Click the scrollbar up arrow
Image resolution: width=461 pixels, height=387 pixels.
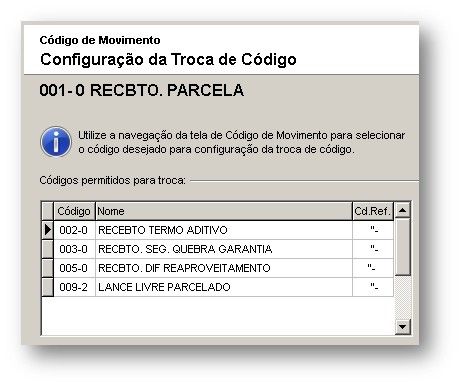[x=403, y=210]
